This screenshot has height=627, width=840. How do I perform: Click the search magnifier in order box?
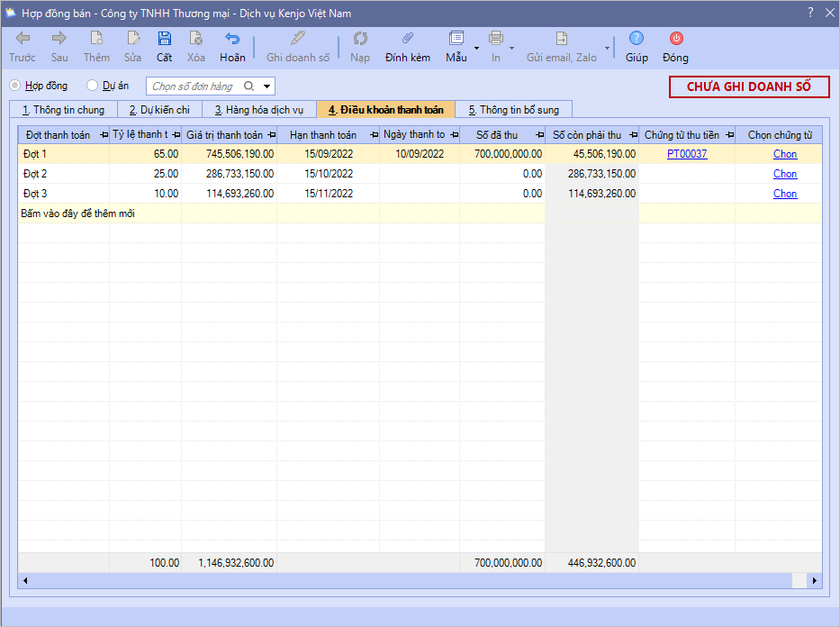(x=249, y=86)
